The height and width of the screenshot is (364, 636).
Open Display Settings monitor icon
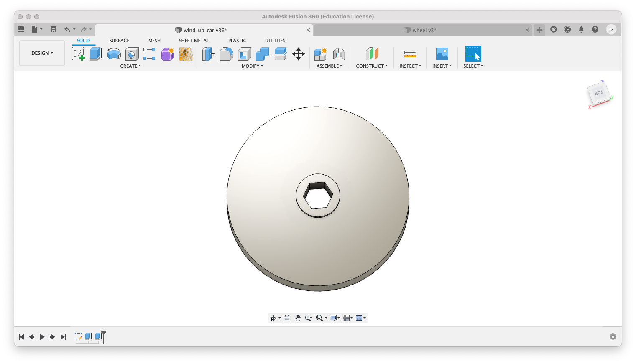tap(333, 318)
